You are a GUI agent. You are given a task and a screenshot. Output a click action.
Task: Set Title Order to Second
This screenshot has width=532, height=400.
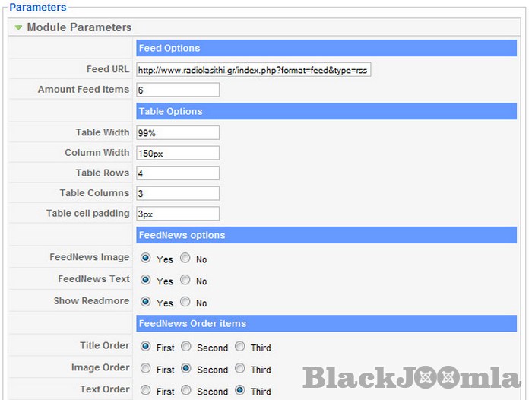[185, 347]
